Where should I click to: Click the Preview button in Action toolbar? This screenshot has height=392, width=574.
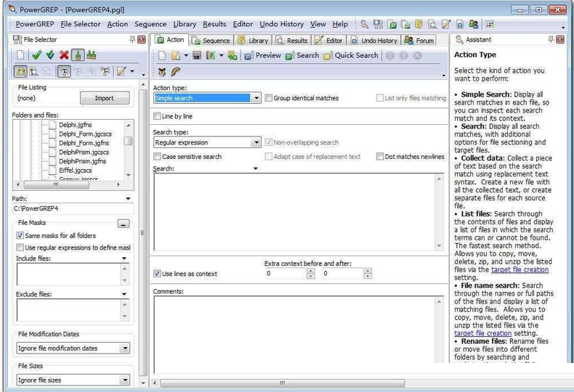(263, 55)
